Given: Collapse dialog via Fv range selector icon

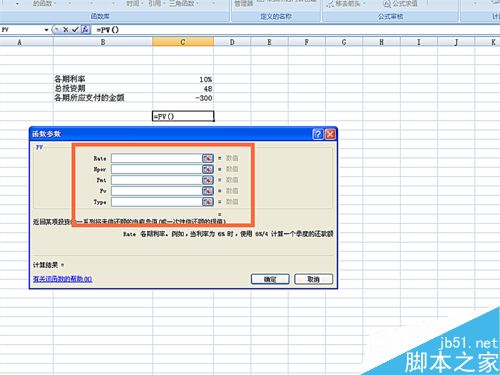Looking at the screenshot, I should coord(208,191).
